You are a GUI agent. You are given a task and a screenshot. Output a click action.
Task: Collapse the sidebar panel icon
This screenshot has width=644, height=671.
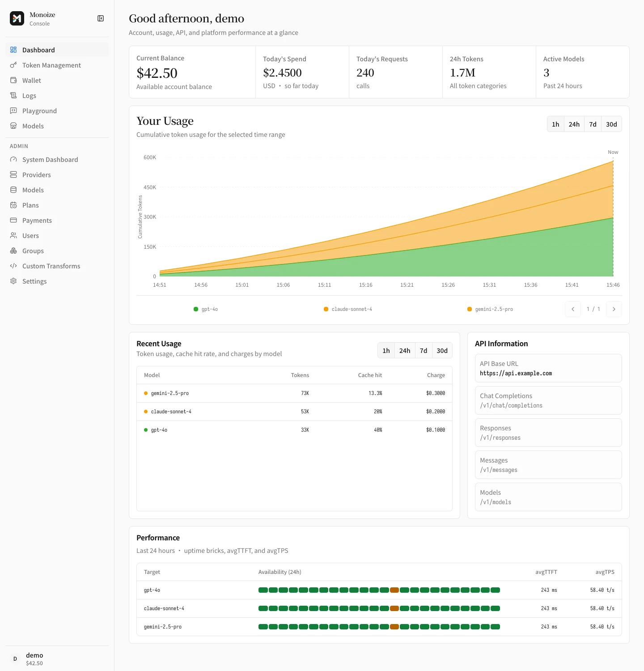tap(101, 18)
